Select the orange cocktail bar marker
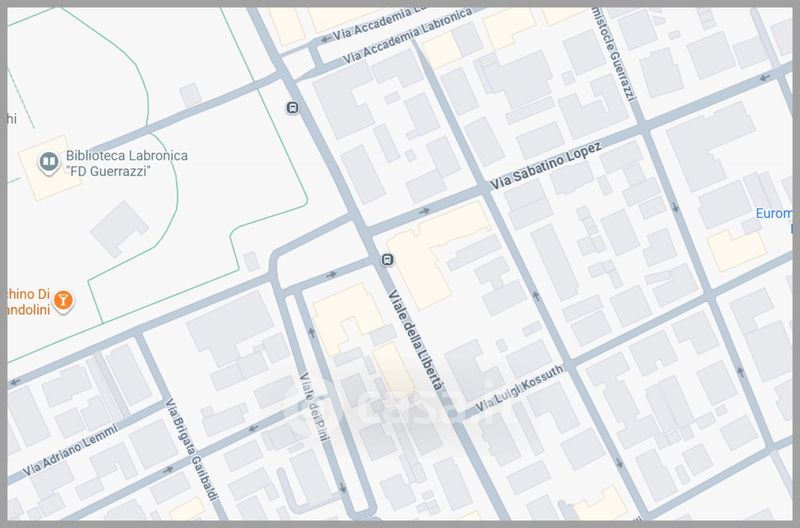Viewport: 800px width, 528px height. coord(63,299)
